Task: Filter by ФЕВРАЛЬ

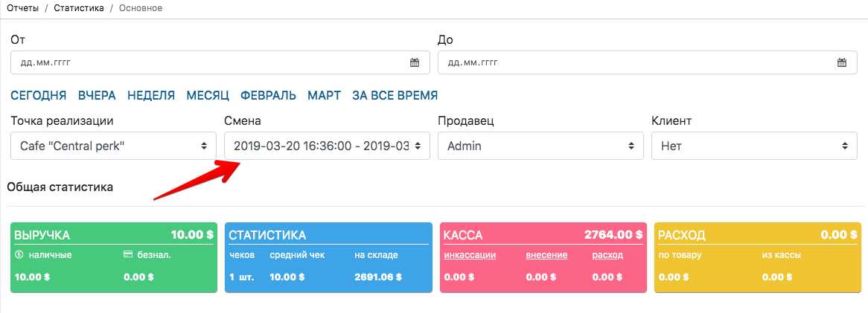Action: coord(268,95)
